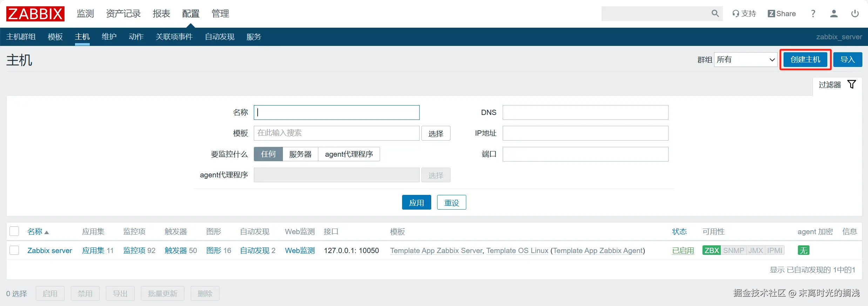Focus the IP地址 filter input
Viewport: 868px width, 306px height.
point(585,133)
